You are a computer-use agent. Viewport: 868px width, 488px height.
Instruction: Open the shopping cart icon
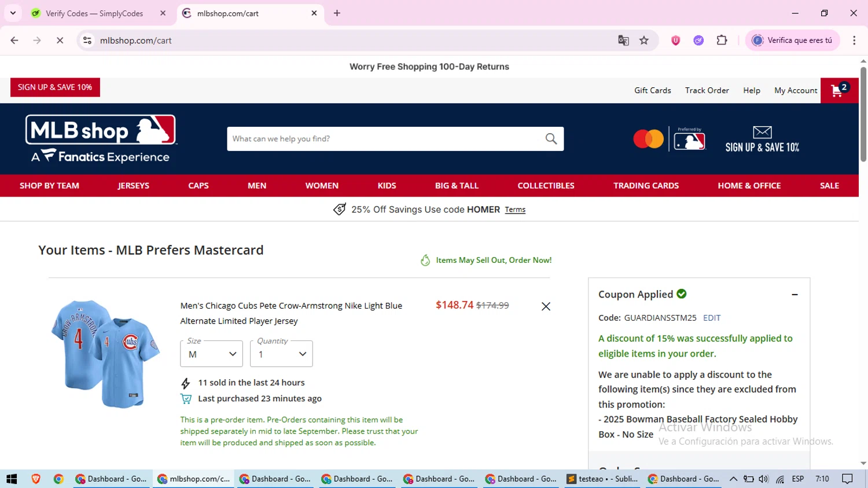point(839,90)
